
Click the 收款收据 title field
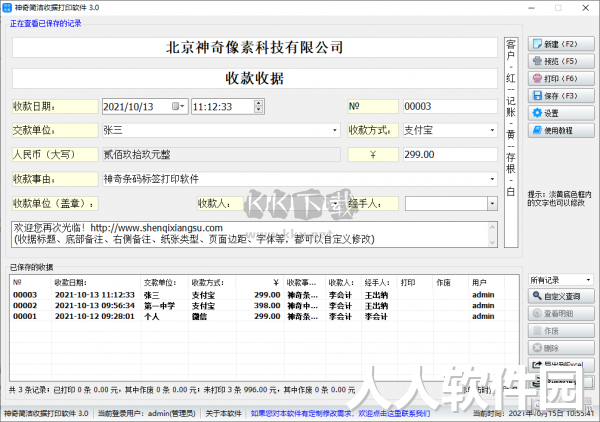(x=255, y=78)
